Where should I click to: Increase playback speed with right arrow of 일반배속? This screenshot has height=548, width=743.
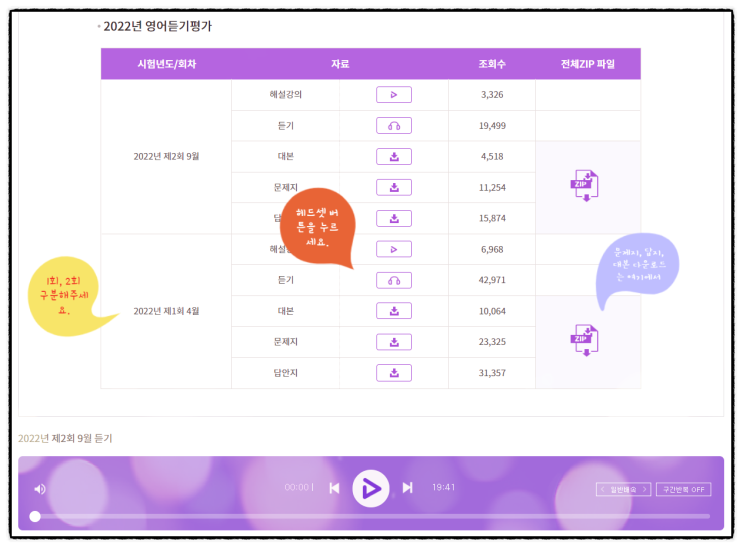[x=644, y=489]
